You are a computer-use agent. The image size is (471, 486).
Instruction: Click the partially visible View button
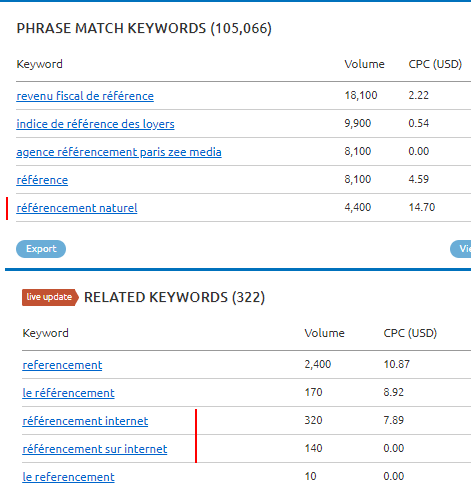pyautogui.click(x=461, y=249)
